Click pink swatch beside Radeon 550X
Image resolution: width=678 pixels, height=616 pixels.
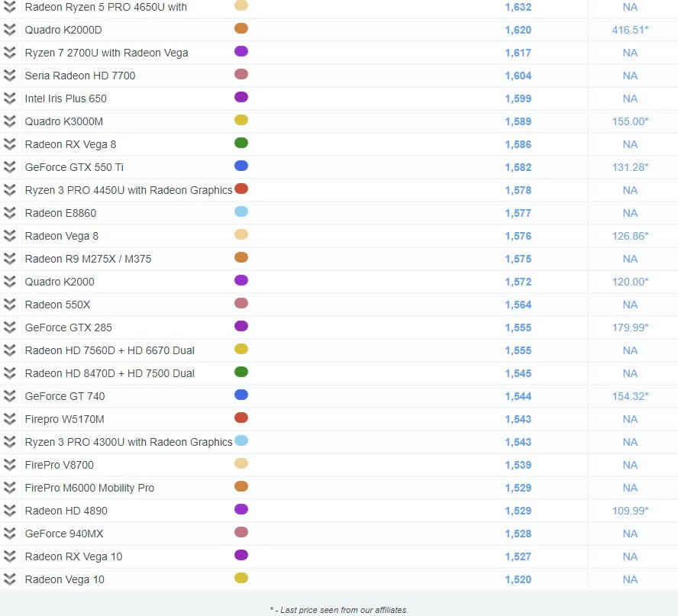(241, 304)
